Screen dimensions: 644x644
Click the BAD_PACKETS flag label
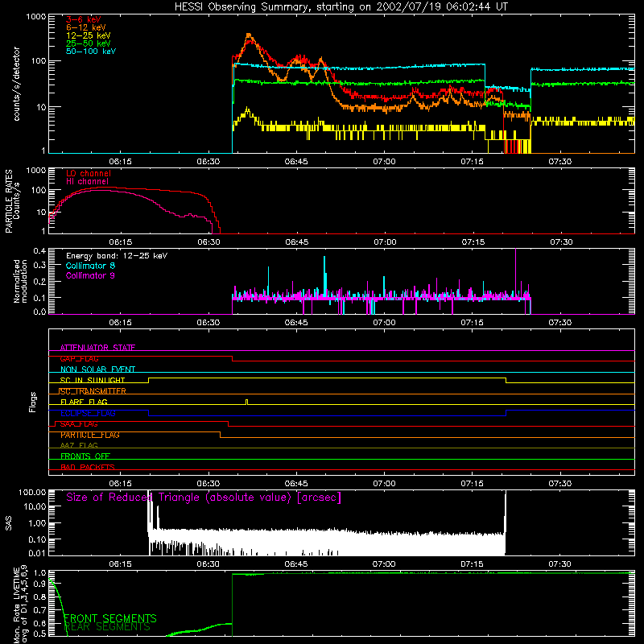click(88, 467)
